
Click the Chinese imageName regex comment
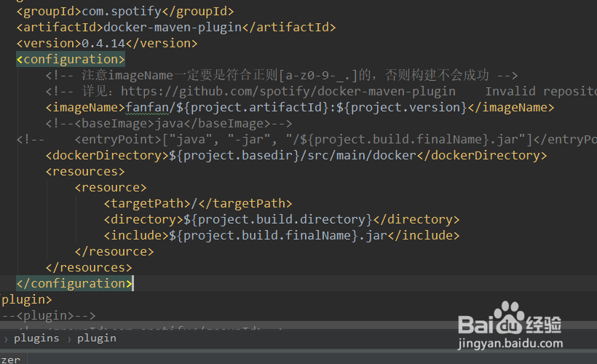pyautogui.click(x=282, y=76)
